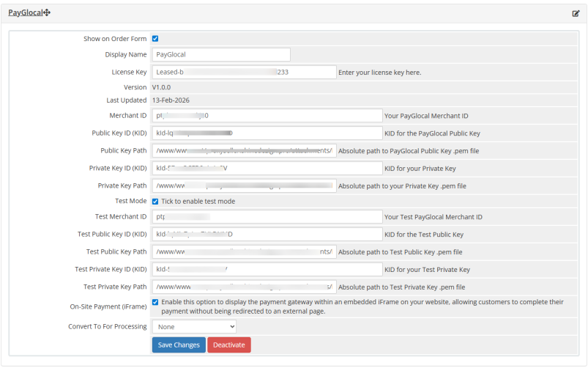Click the 'Convert To For Processing' label

108,327
